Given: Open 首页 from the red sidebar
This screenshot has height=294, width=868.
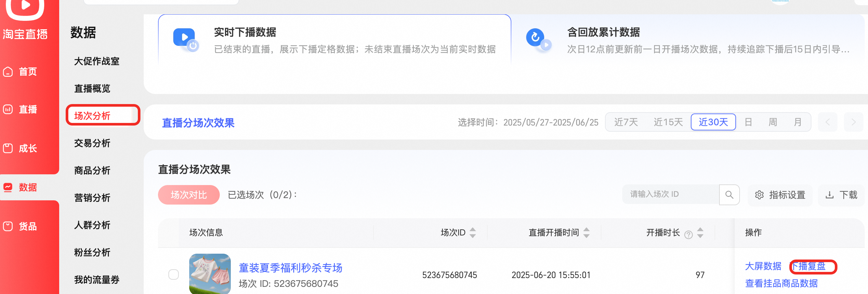Looking at the screenshot, I should [x=28, y=72].
